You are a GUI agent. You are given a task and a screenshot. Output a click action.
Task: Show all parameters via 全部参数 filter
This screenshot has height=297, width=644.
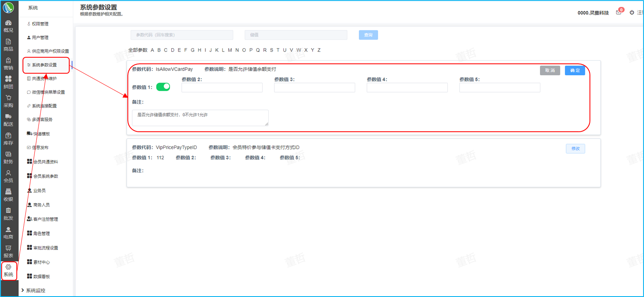click(x=138, y=50)
